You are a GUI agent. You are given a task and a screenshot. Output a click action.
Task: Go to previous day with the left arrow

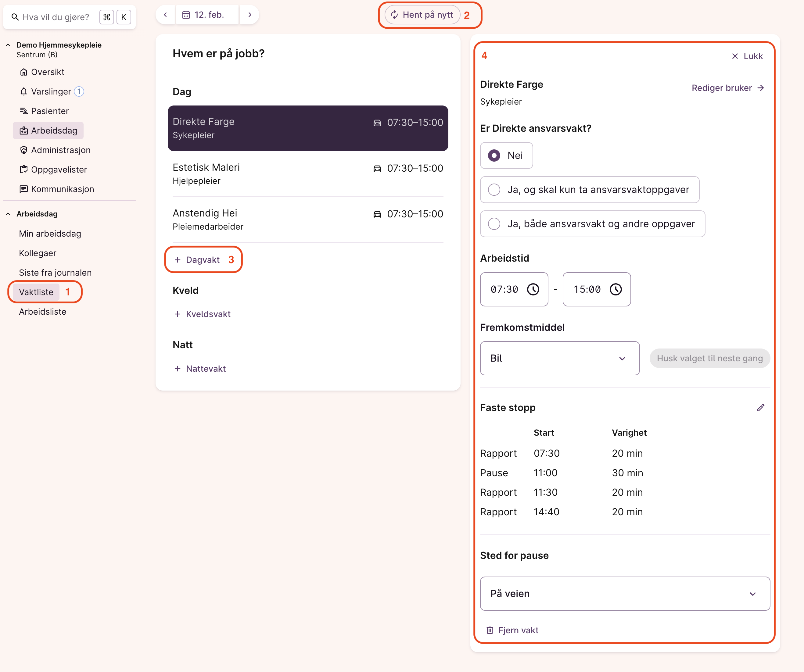pos(165,15)
